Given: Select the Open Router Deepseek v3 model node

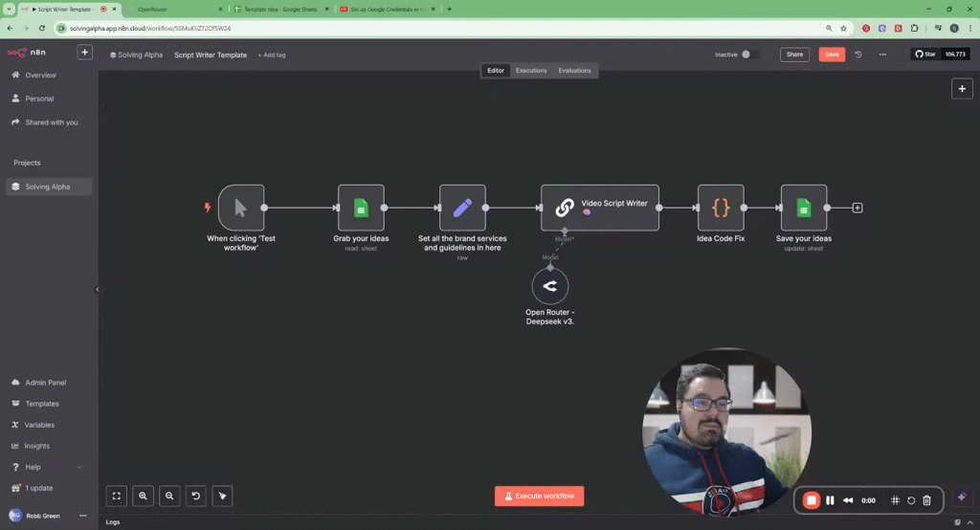Looking at the screenshot, I should pyautogui.click(x=550, y=286).
